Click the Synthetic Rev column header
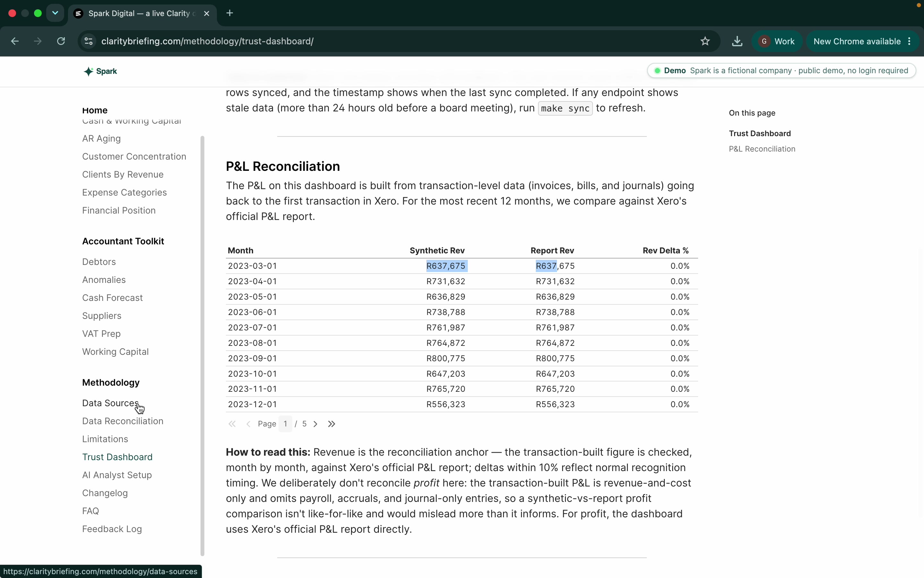The image size is (924, 578). (x=437, y=251)
